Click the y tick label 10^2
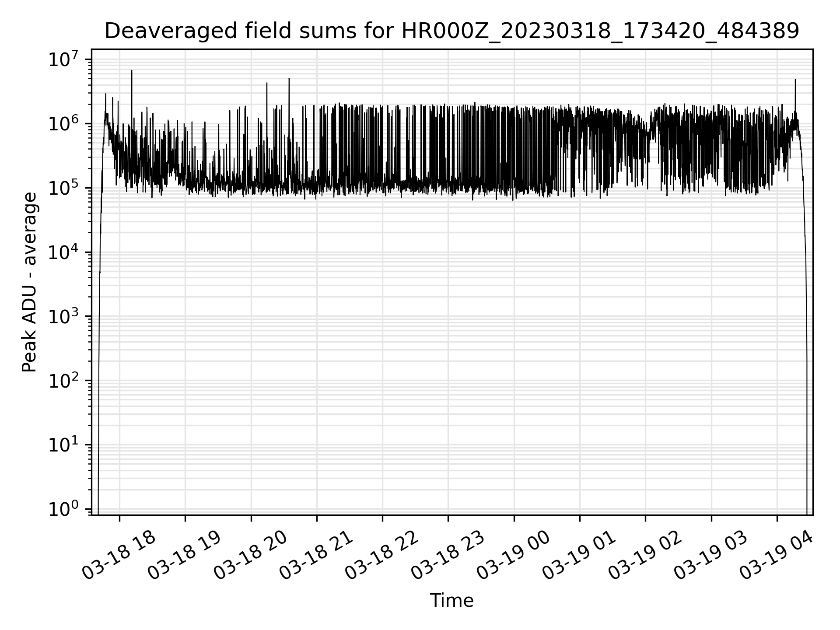Screen dimensions: 840x630 pos(63,380)
